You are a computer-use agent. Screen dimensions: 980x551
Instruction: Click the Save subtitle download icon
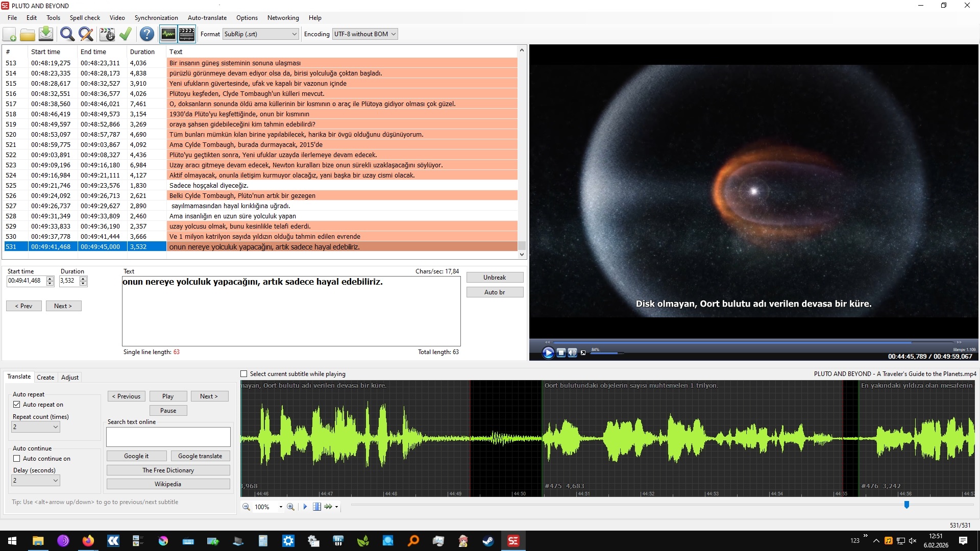pyautogui.click(x=46, y=34)
